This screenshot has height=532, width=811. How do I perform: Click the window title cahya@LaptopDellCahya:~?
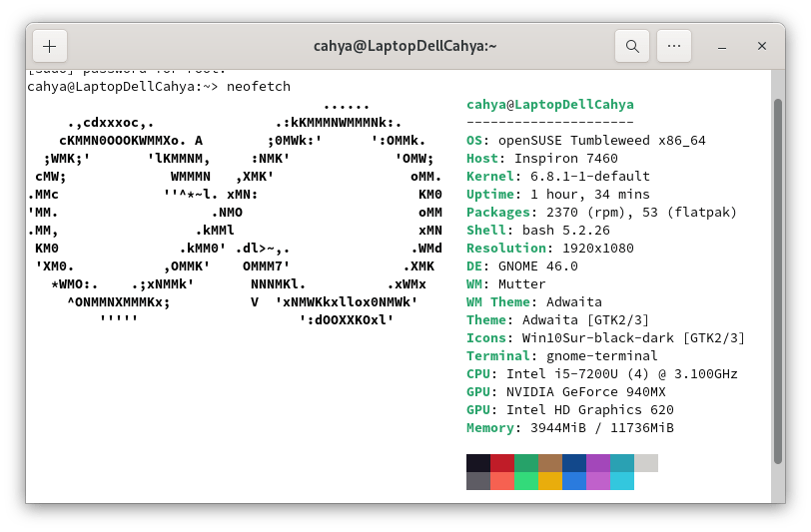click(x=405, y=46)
